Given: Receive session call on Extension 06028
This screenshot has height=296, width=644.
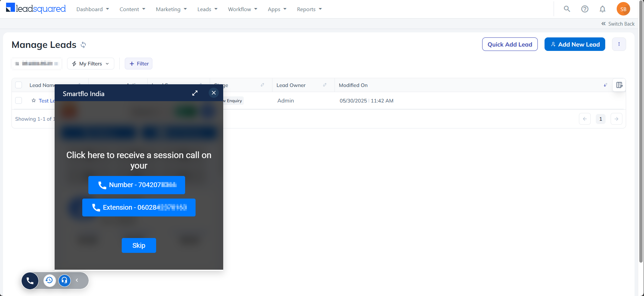Looking at the screenshot, I should 139,207.
